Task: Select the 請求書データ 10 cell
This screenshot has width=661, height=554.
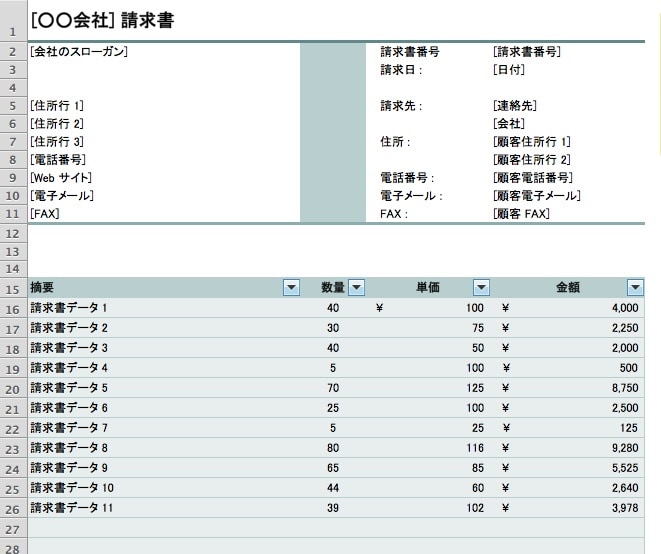Action: pos(72,488)
